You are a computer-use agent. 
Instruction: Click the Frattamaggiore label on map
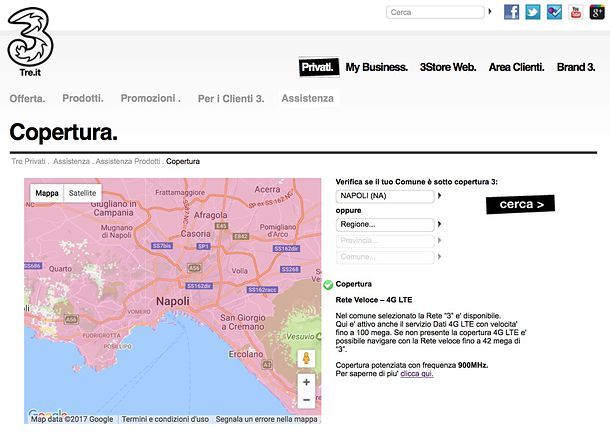click(180, 192)
